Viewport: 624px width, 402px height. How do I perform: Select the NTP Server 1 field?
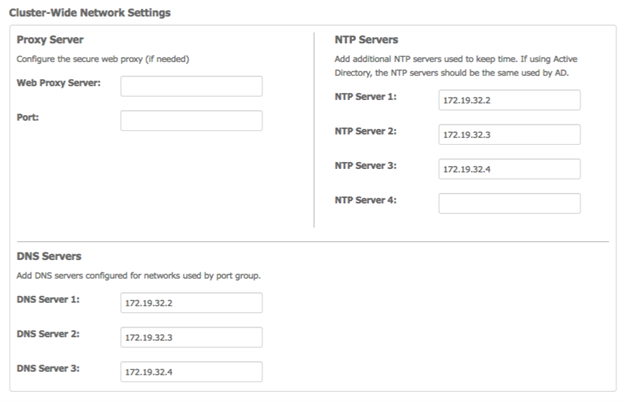[x=509, y=100]
